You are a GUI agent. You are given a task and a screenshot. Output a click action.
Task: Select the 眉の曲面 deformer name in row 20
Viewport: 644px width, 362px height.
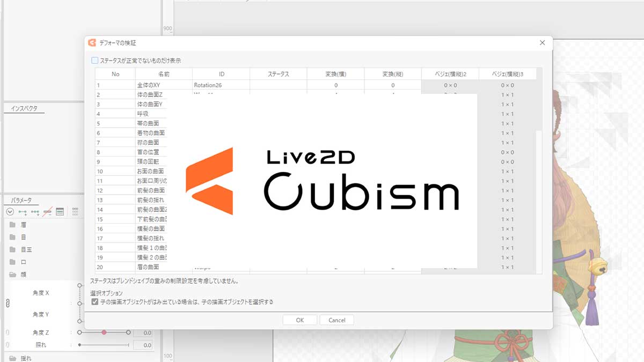click(x=148, y=267)
